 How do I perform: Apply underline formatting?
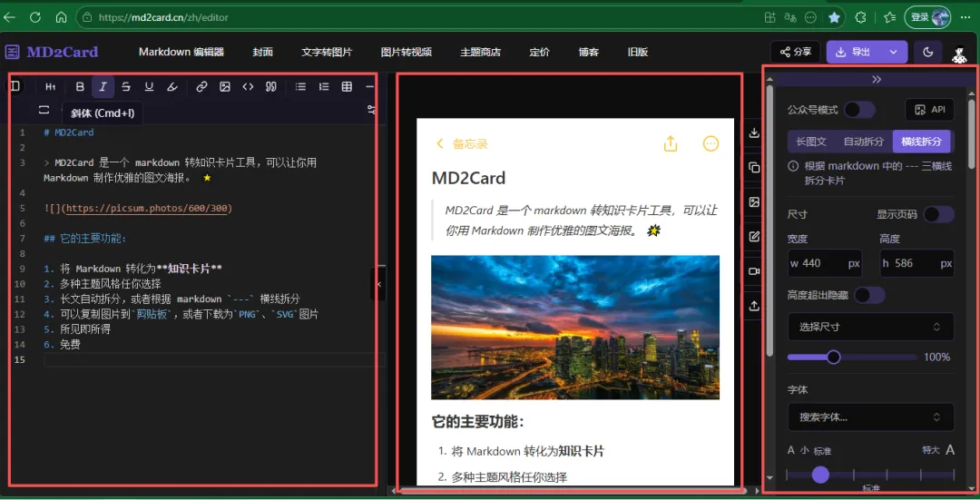pyautogui.click(x=149, y=87)
